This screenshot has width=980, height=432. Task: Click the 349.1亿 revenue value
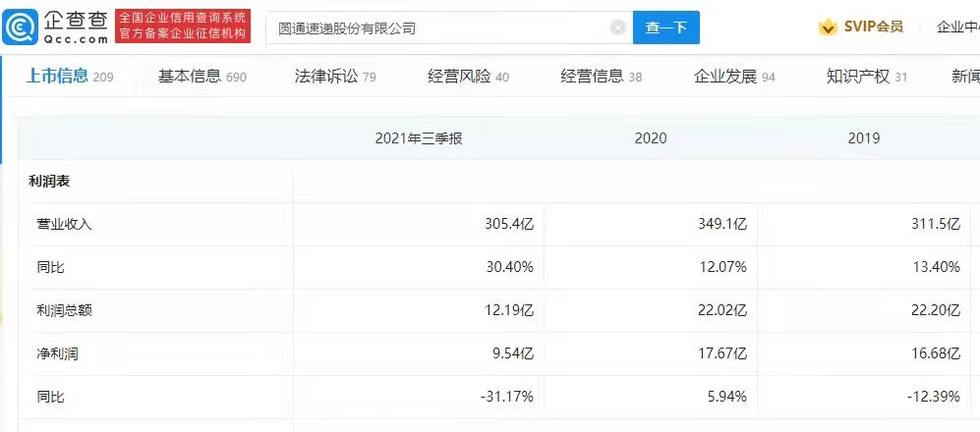tap(722, 225)
